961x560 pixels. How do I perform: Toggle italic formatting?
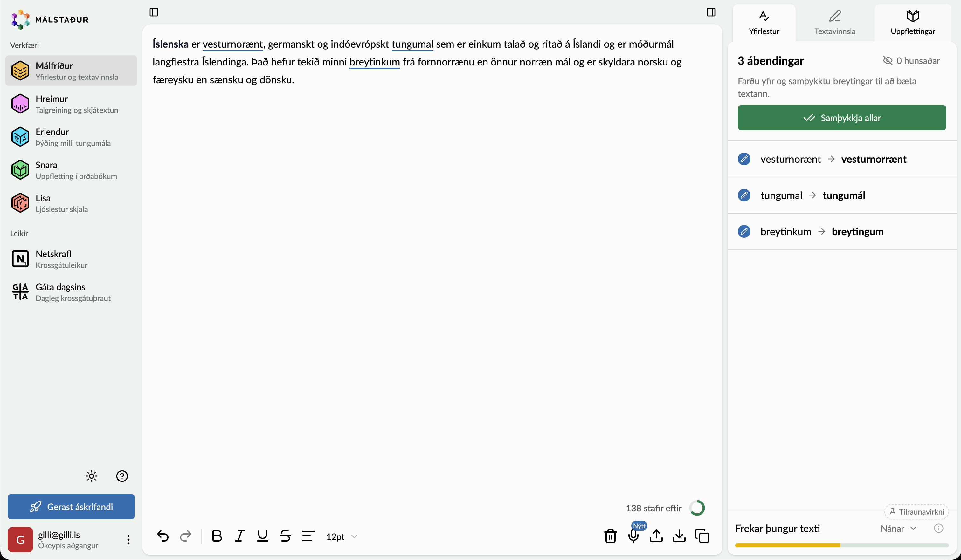(x=239, y=536)
